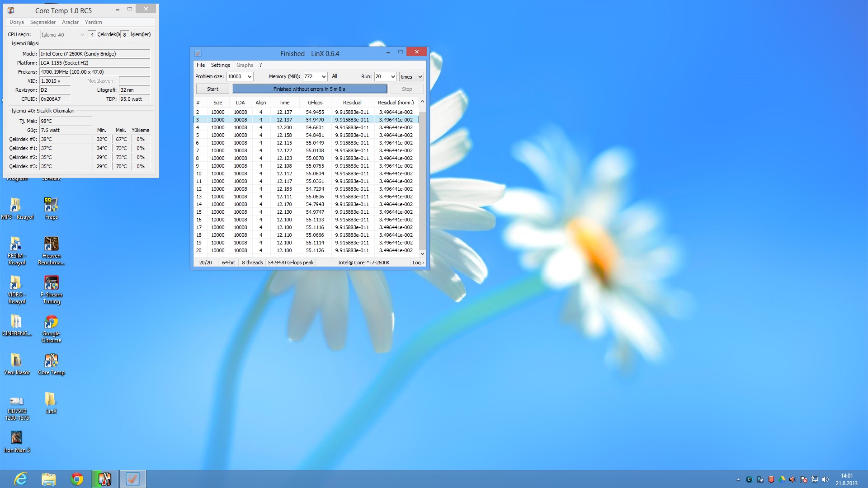Open the Seçenekler menu in Core Temp

coord(43,22)
